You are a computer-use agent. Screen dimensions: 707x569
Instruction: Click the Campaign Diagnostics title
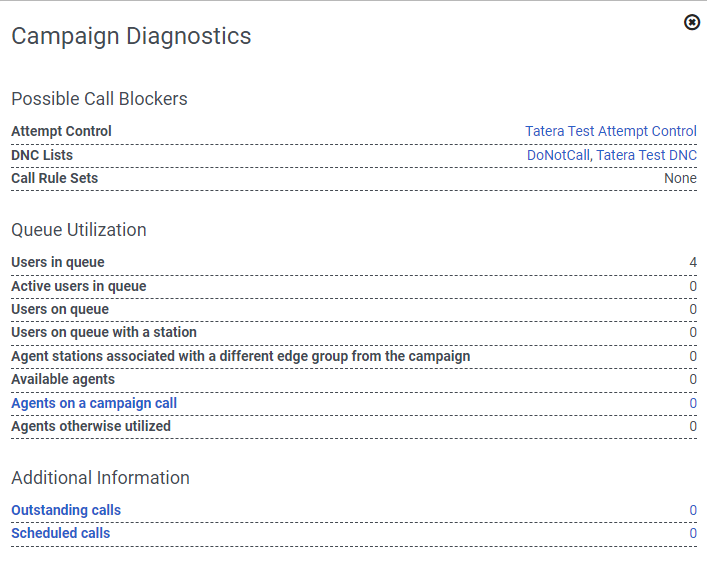(x=131, y=37)
